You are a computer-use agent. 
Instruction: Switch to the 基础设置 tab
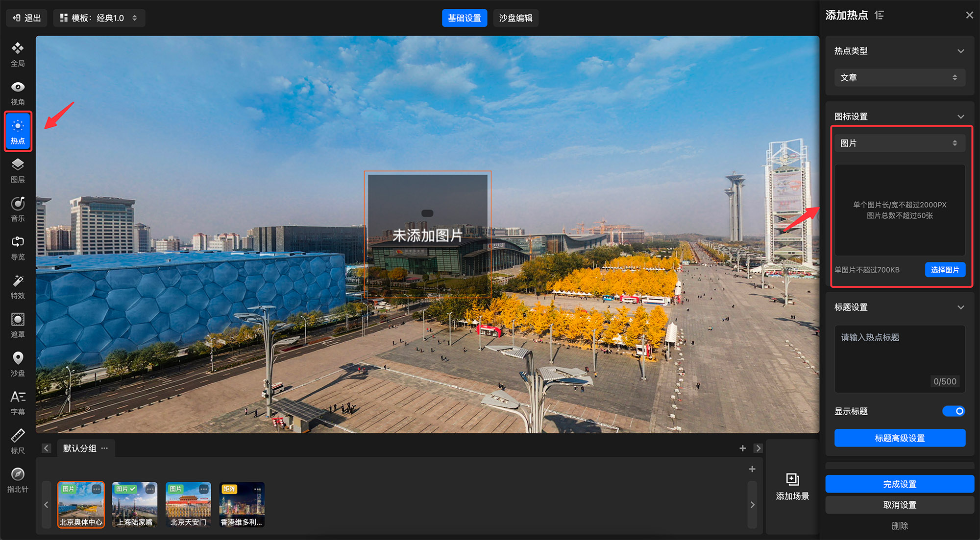click(x=464, y=18)
